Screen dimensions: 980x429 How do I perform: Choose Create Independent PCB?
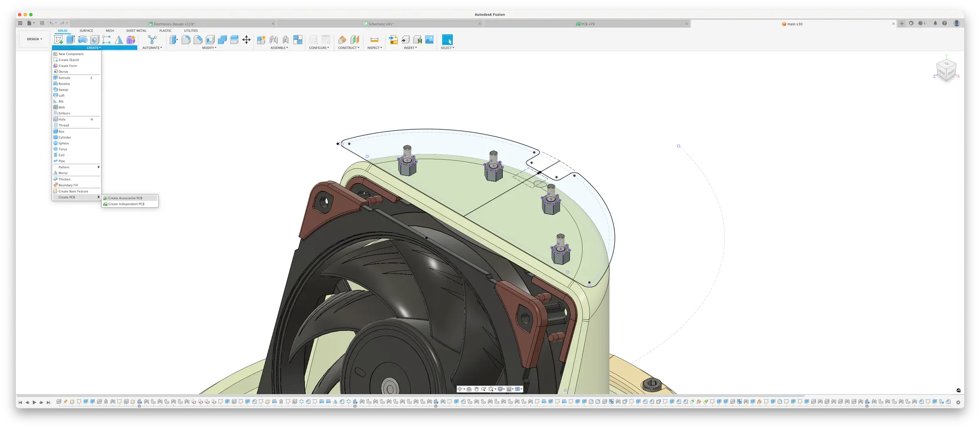point(126,204)
